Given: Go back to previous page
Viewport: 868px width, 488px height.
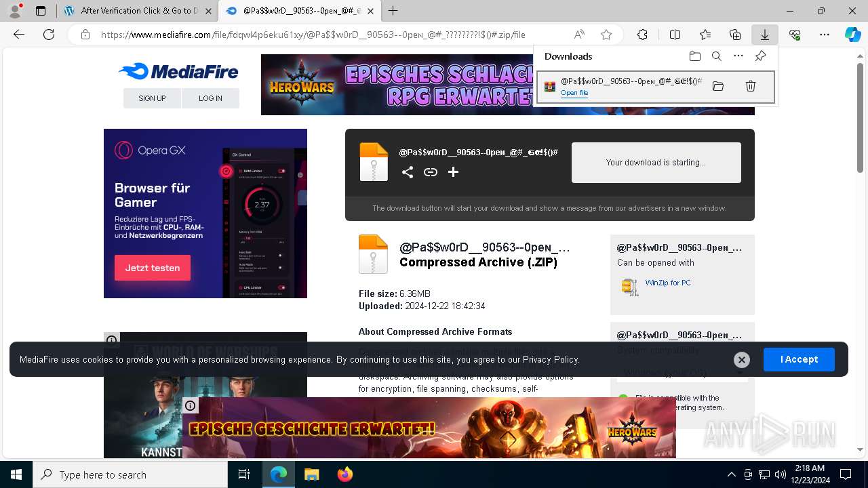Looking at the screenshot, I should [x=19, y=35].
